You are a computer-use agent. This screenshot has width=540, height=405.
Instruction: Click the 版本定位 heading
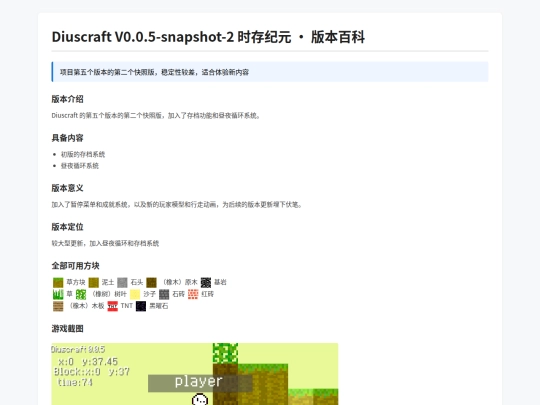pos(68,227)
